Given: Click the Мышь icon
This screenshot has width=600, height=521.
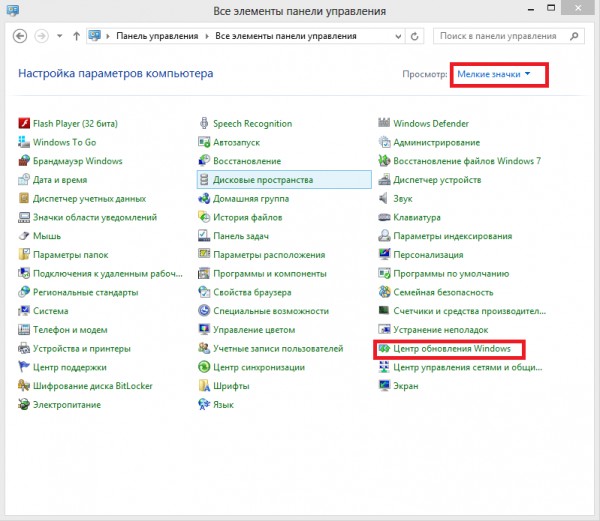Looking at the screenshot, I should click(24, 236).
